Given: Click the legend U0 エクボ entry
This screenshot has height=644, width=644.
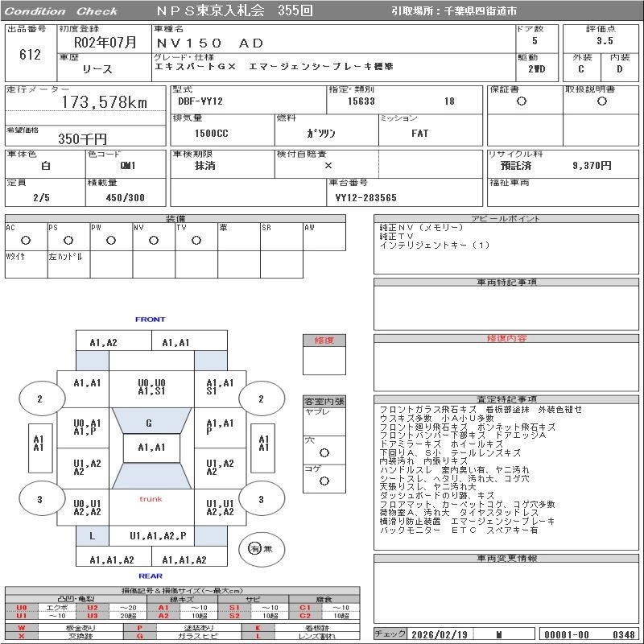Looking at the screenshot, I should coord(41,608).
